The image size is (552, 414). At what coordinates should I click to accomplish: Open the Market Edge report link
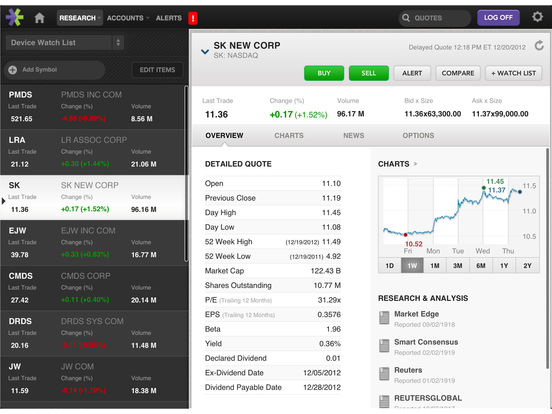[416, 314]
